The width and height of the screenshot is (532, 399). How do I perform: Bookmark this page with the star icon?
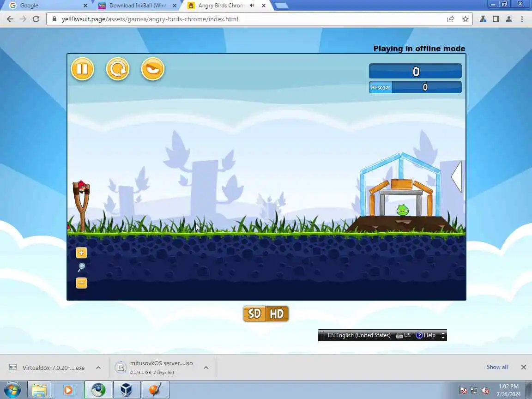[465, 19]
